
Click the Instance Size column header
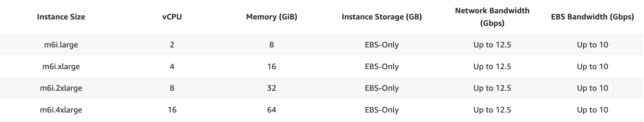(x=61, y=17)
